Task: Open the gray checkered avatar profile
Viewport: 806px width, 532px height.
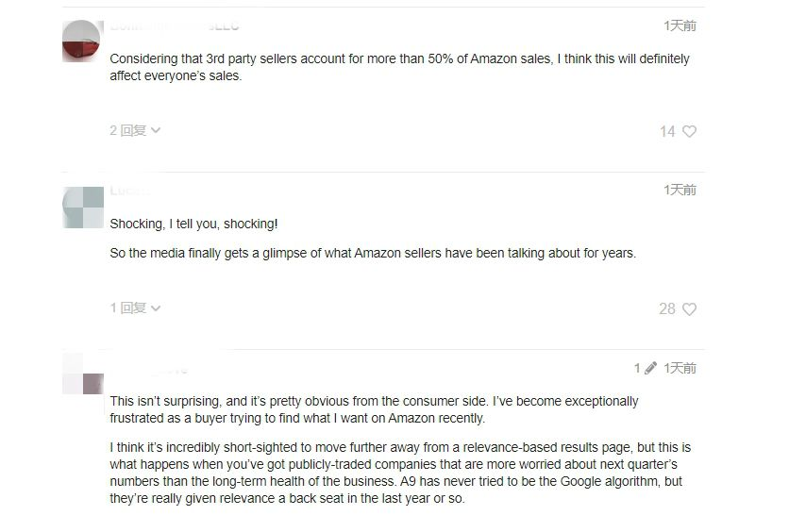Action: 83,208
